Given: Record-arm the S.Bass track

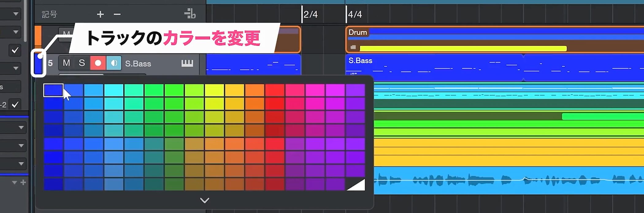Looking at the screenshot, I should click(x=98, y=63).
